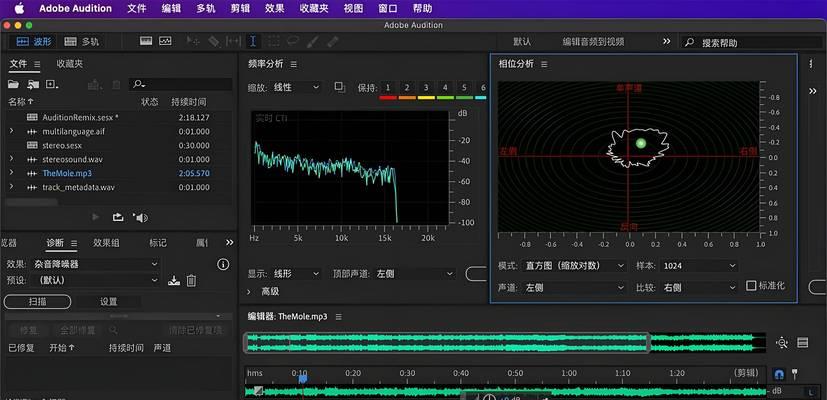Image resolution: width=827 pixels, height=400 pixels.
Task: Toggle hold button 3
Action: coord(426,88)
